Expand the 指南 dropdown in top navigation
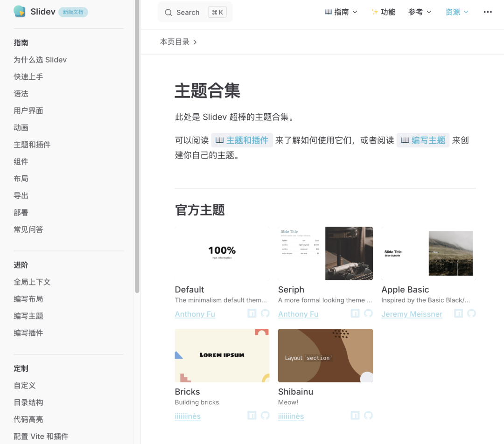Viewport: 504px width, 444px height. point(341,12)
